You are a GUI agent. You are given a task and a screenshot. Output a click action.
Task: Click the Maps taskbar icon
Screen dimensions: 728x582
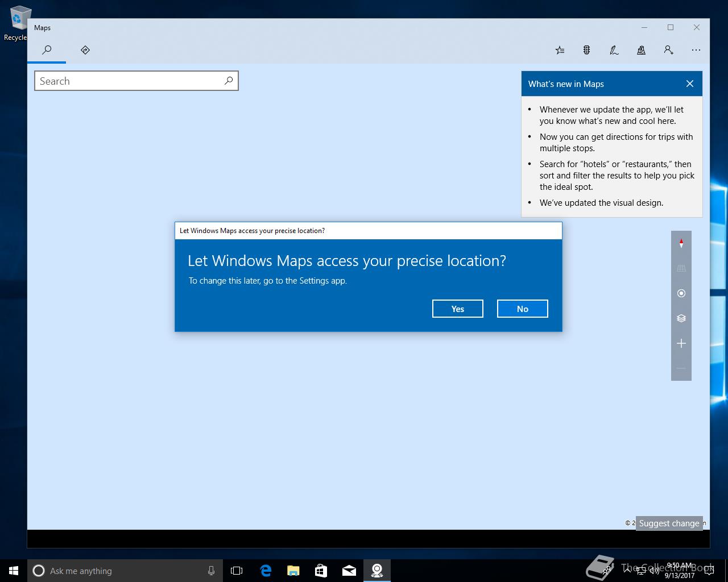377,571
